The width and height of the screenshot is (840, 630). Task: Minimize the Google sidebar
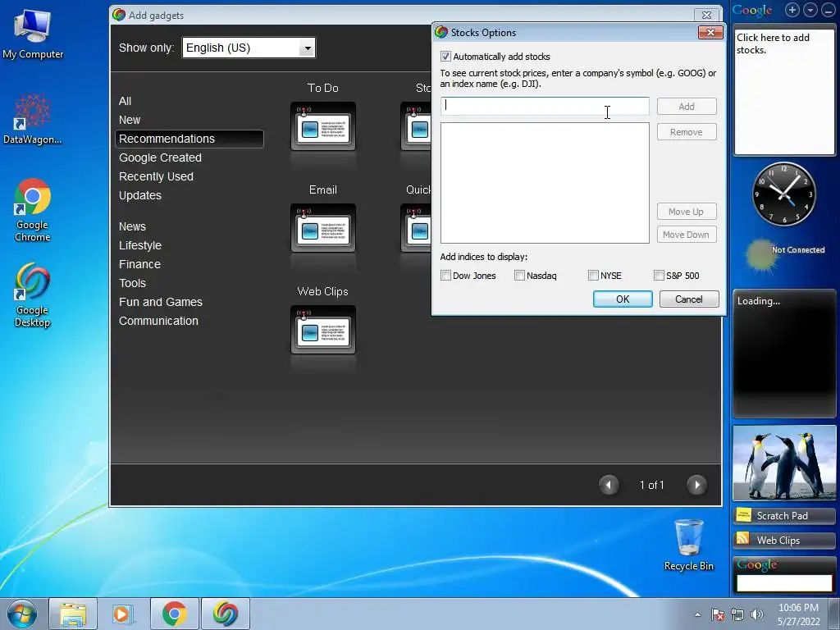(828, 10)
